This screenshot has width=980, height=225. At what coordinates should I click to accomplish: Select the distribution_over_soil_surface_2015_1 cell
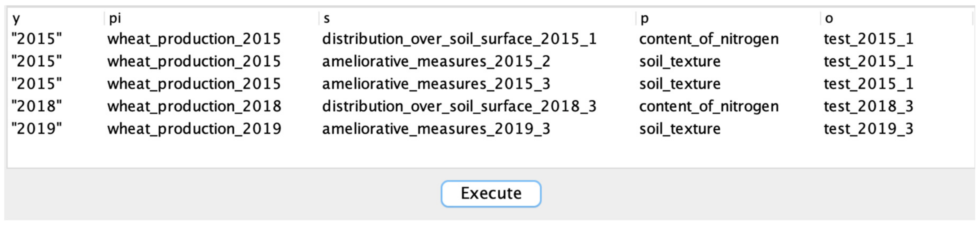pyautogui.click(x=459, y=39)
